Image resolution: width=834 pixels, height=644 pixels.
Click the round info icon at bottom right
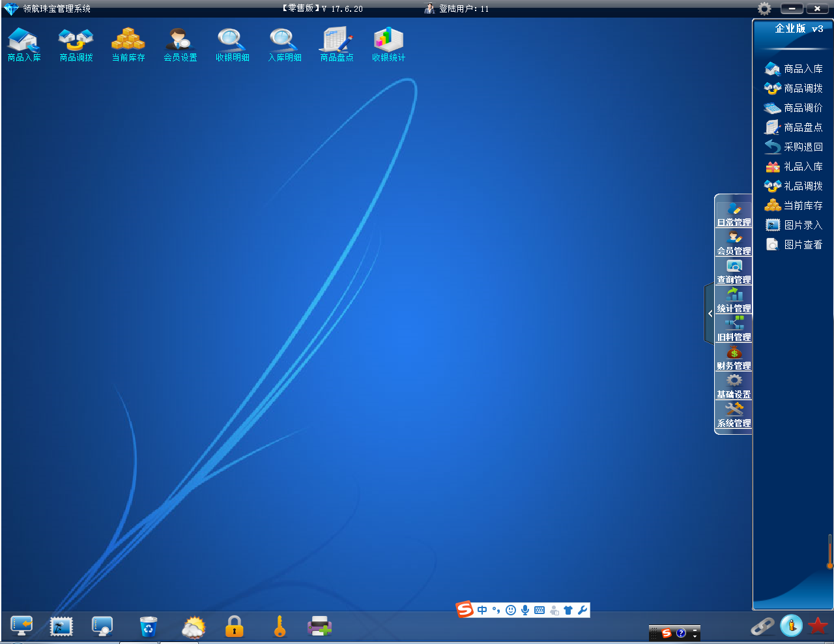pos(791,626)
